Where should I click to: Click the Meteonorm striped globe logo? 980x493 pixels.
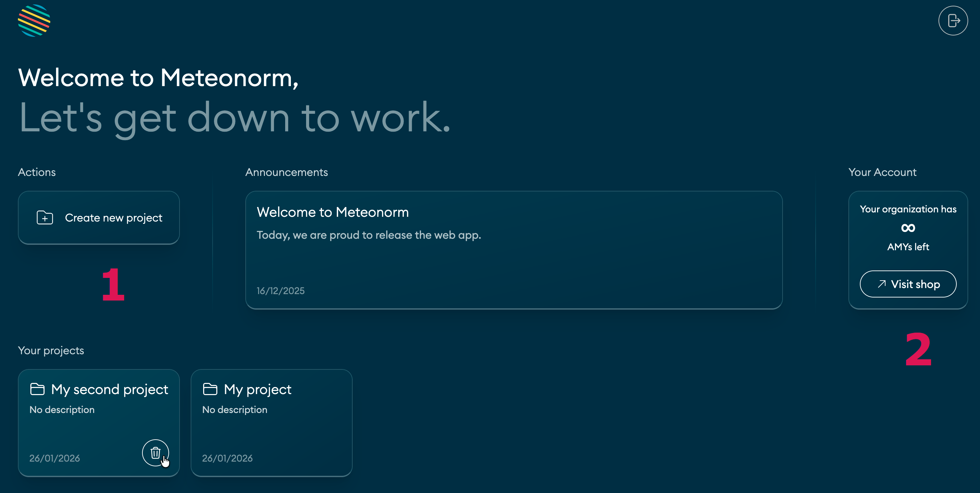point(34,21)
